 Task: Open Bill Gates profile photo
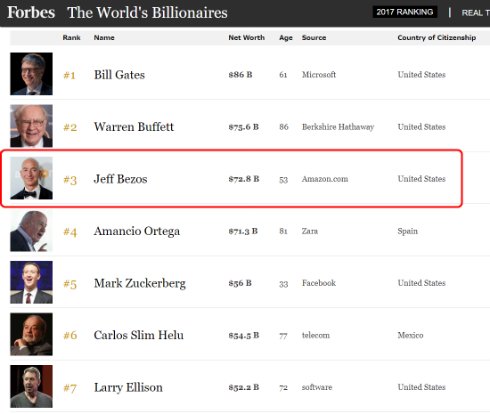[31, 74]
